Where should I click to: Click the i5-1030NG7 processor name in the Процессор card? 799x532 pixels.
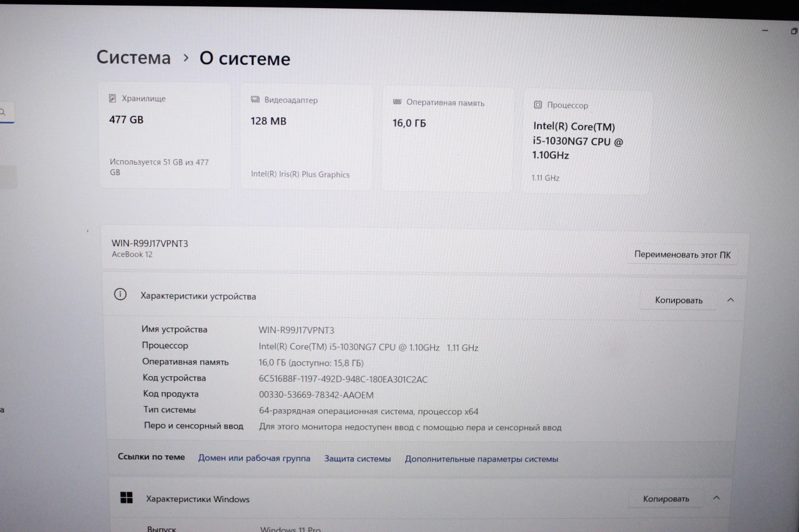[578, 141]
